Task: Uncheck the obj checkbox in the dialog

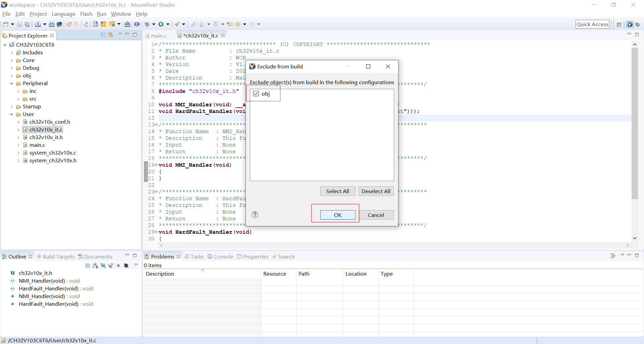Action: pyautogui.click(x=256, y=94)
